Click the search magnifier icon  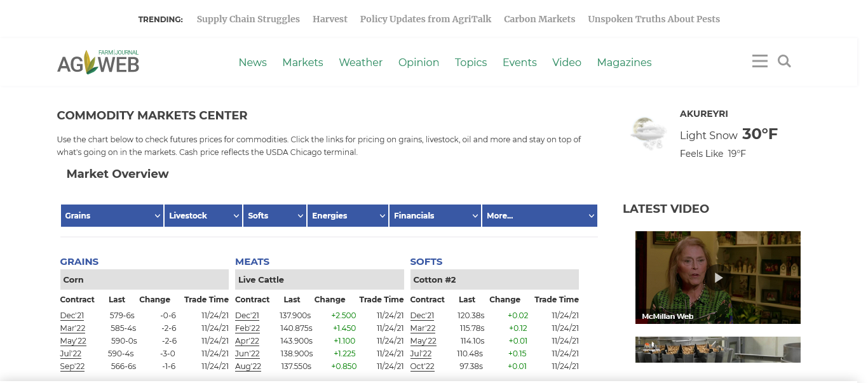pyautogui.click(x=784, y=61)
